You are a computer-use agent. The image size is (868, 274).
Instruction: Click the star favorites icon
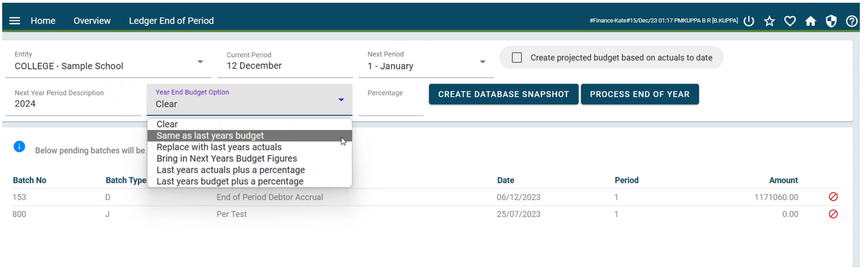tap(769, 21)
